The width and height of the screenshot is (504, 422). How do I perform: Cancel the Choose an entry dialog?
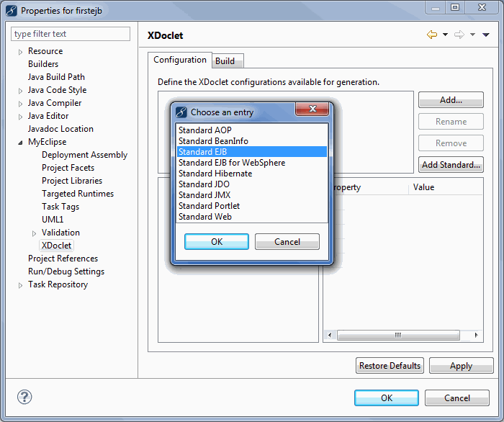pos(287,242)
